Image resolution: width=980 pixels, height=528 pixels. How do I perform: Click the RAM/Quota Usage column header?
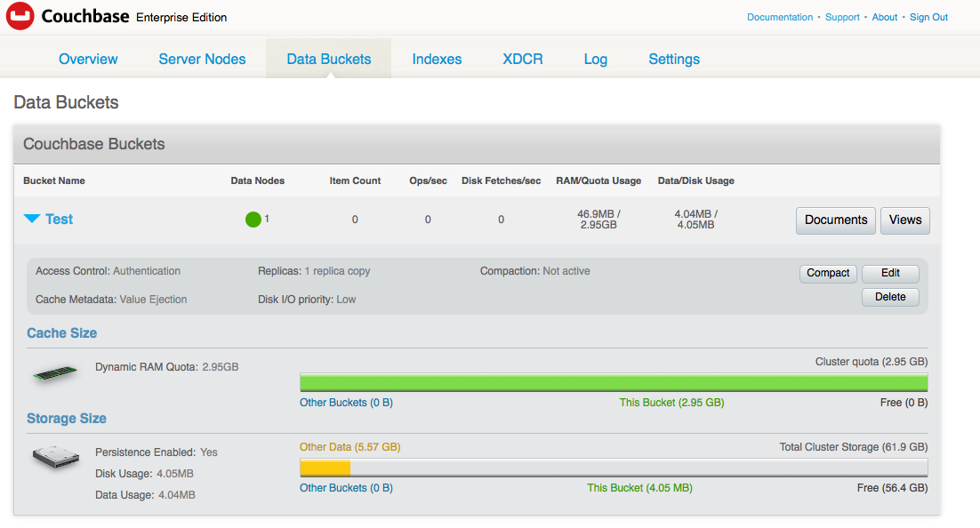coord(598,180)
